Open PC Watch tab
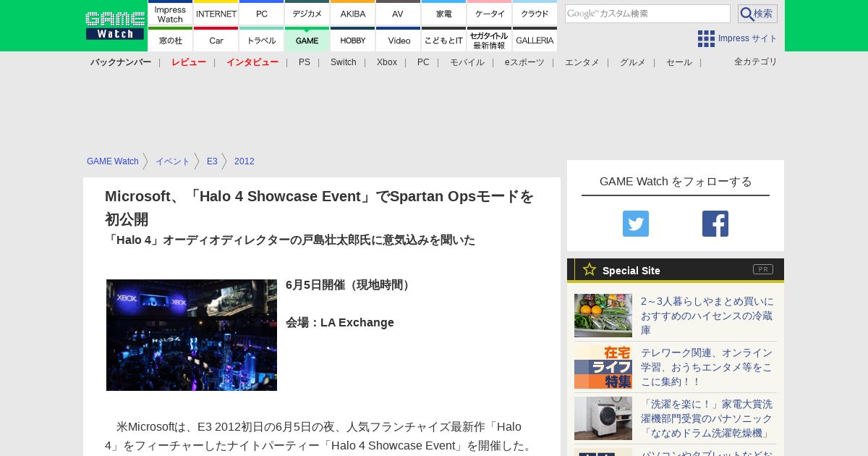The width and height of the screenshot is (868, 456). click(262, 12)
